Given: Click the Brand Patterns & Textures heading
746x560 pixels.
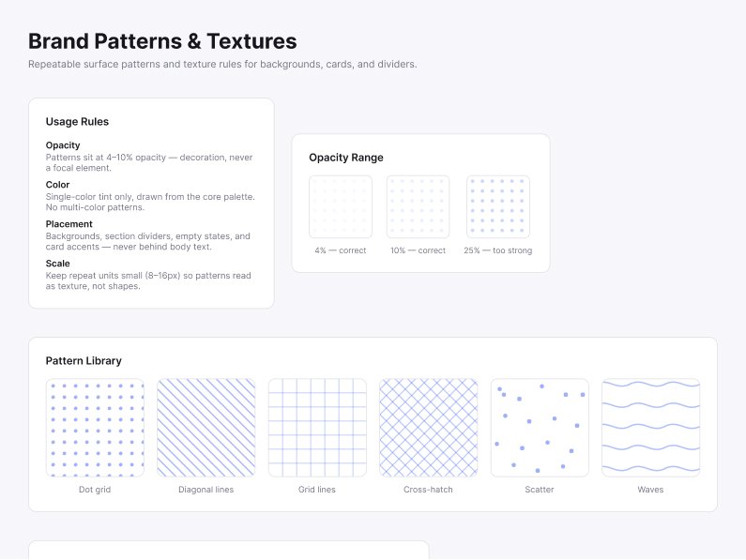Looking at the screenshot, I should tap(162, 41).
